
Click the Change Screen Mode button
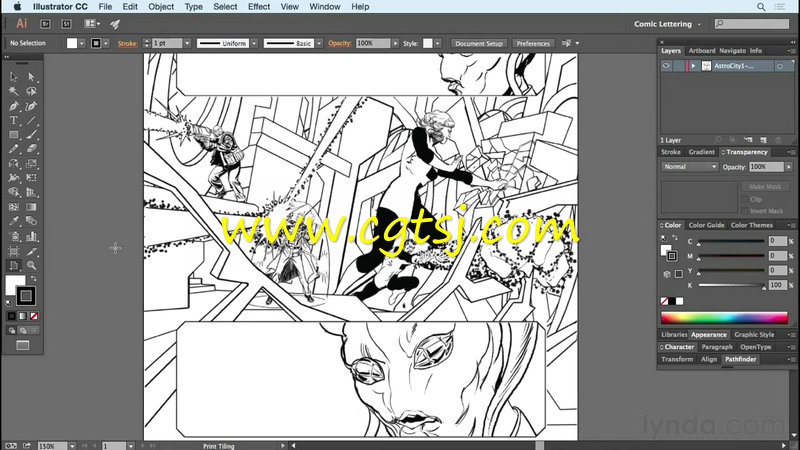22,345
